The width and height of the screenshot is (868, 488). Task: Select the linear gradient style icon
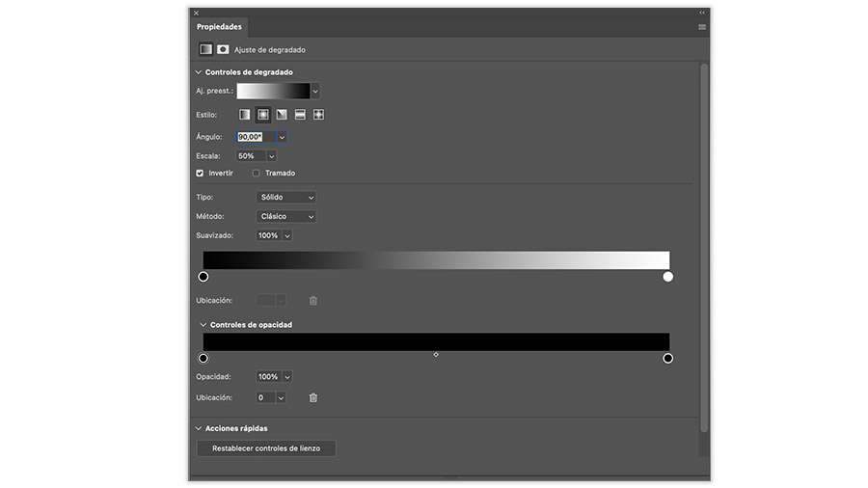pos(244,115)
